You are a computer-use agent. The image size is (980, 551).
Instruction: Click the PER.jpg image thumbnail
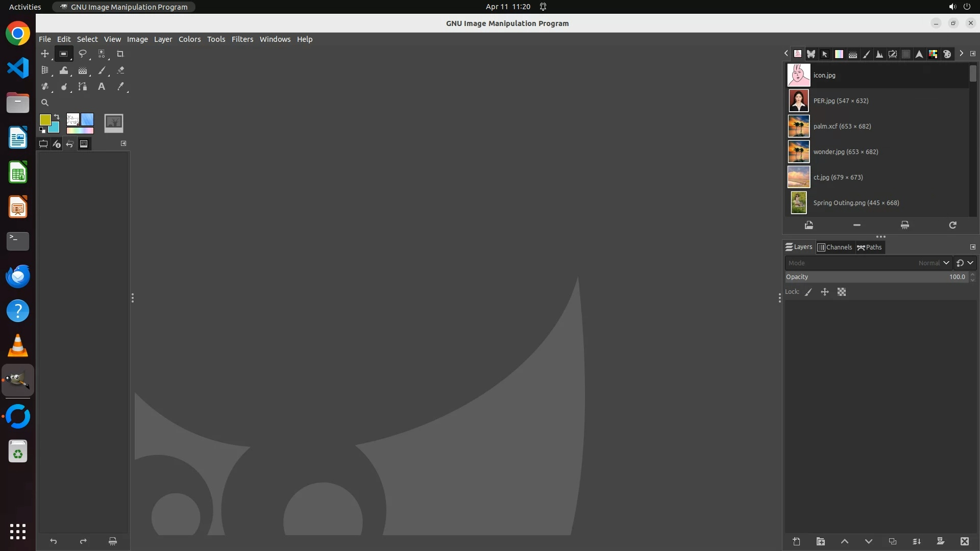point(799,101)
